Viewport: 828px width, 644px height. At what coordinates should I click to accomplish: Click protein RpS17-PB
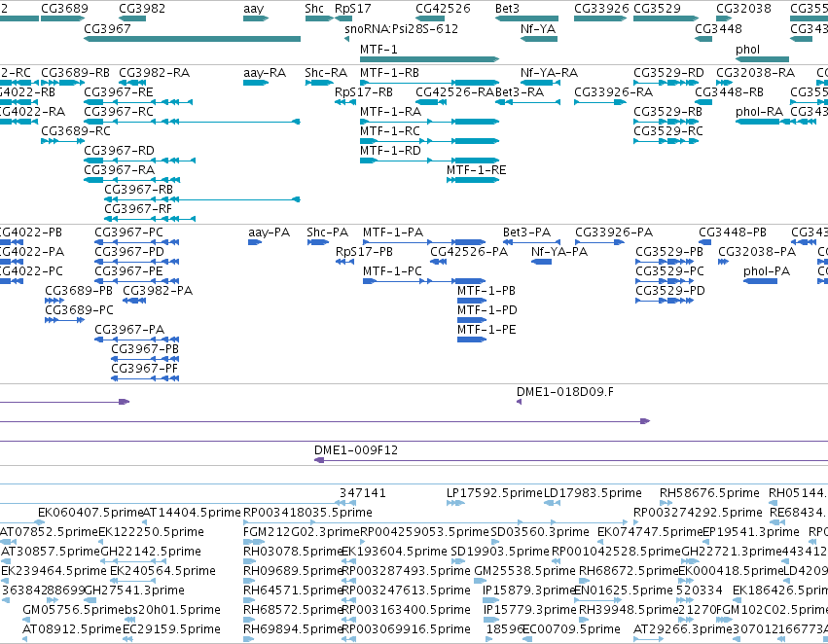point(344,262)
